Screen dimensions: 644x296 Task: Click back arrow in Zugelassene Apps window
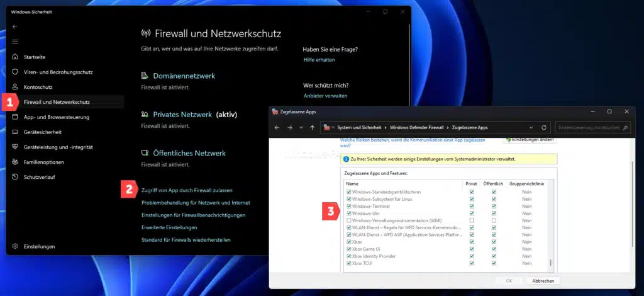277,127
